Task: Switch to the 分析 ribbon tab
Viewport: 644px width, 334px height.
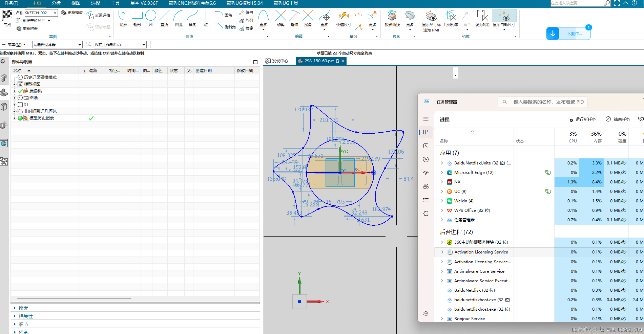Action: (x=56, y=3)
